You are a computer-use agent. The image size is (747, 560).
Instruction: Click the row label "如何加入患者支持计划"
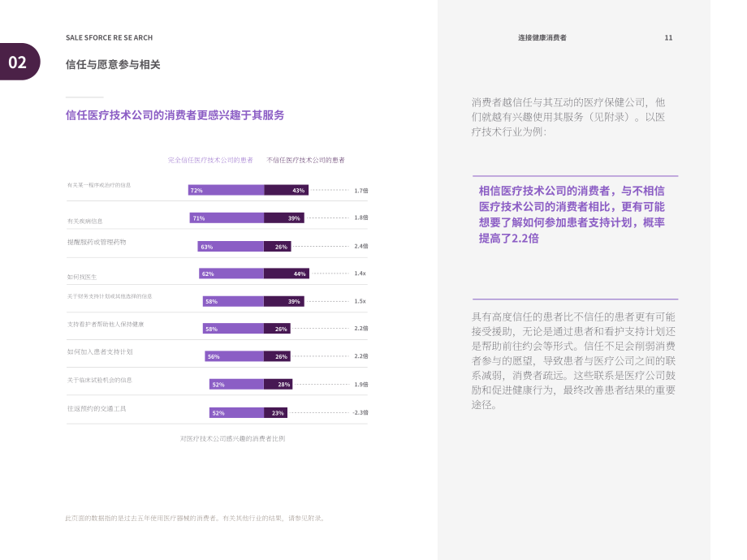click(x=100, y=352)
